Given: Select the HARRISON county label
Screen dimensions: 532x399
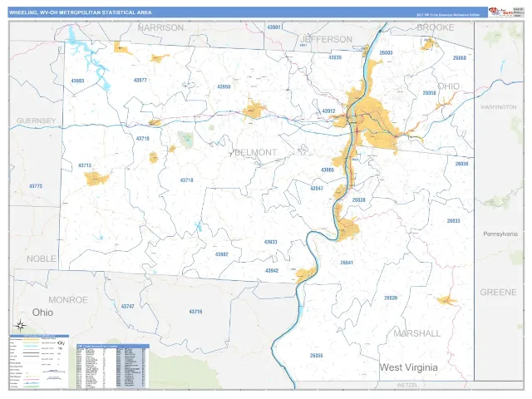Looking at the screenshot, I should 160,27.
